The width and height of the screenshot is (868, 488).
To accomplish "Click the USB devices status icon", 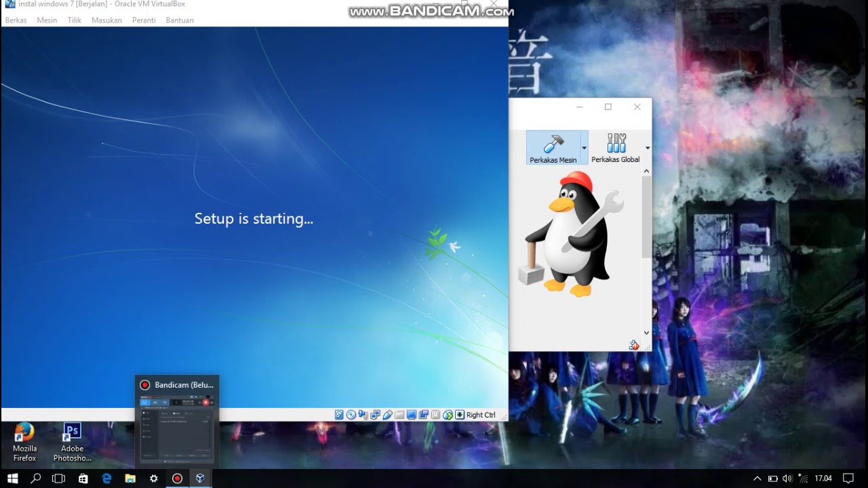I will (387, 415).
